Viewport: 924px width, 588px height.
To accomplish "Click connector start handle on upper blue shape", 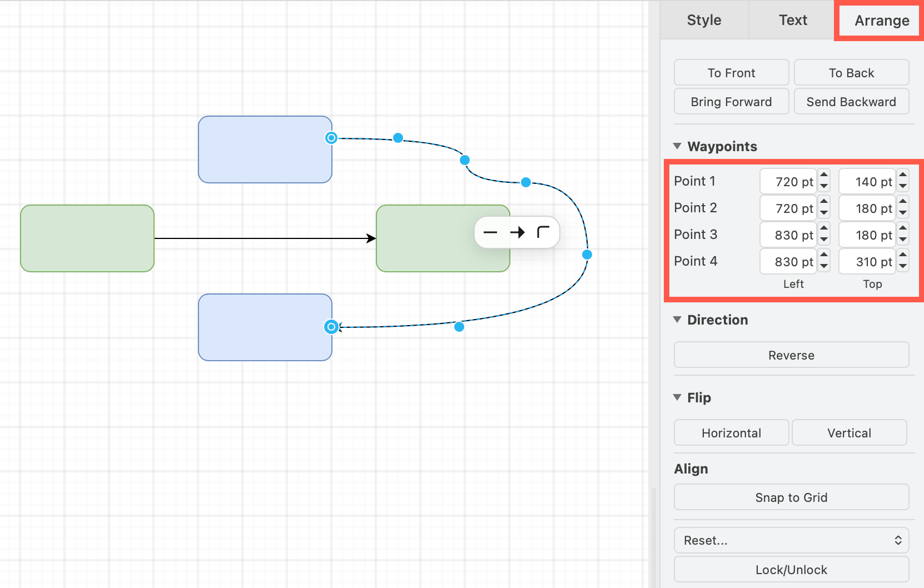I will click(331, 138).
